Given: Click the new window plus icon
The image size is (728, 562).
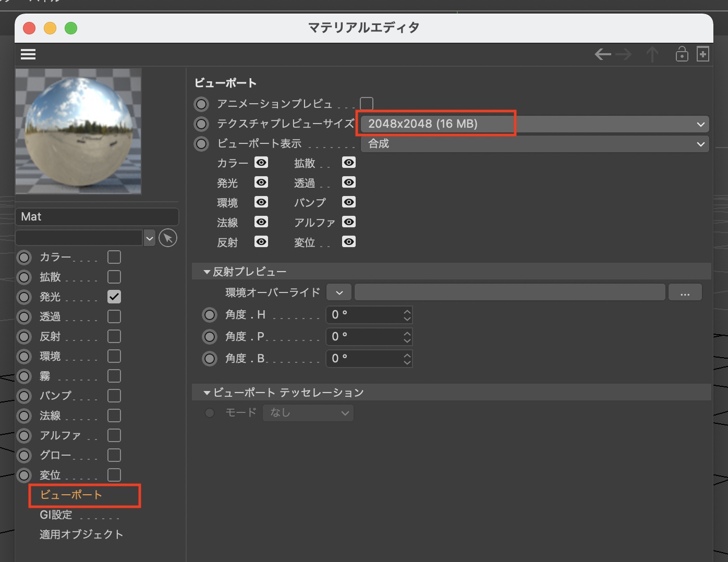Looking at the screenshot, I should point(703,54).
